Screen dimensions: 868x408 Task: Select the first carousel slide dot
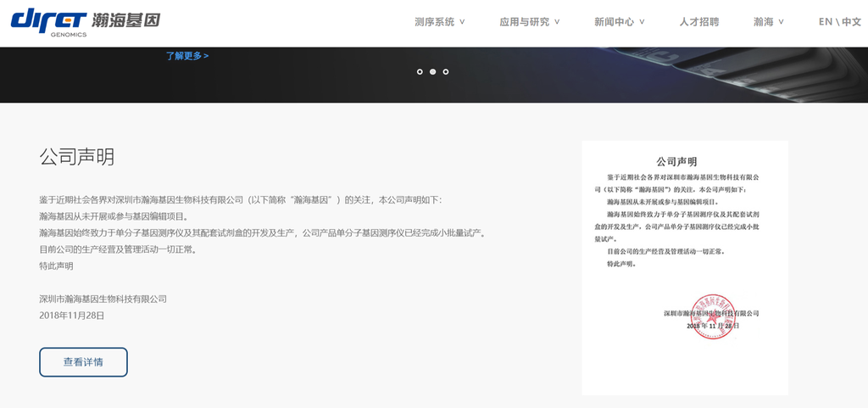click(420, 71)
